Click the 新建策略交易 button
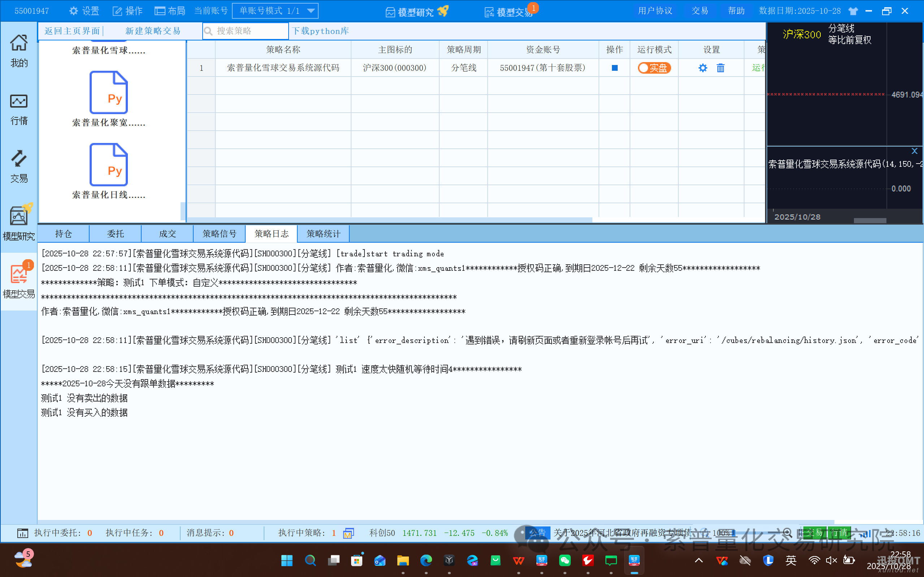 152,31
